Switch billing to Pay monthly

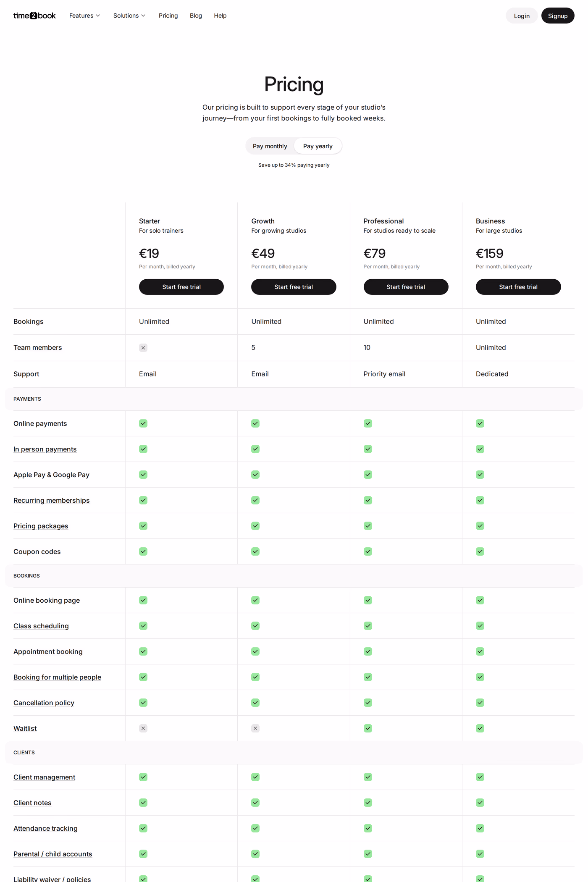point(270,146)
